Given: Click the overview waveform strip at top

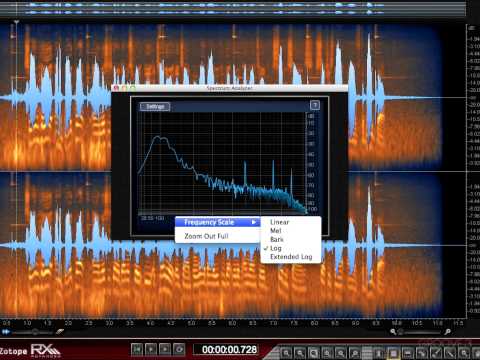Looking at the screenshot, I should click(x=233, y=9).
